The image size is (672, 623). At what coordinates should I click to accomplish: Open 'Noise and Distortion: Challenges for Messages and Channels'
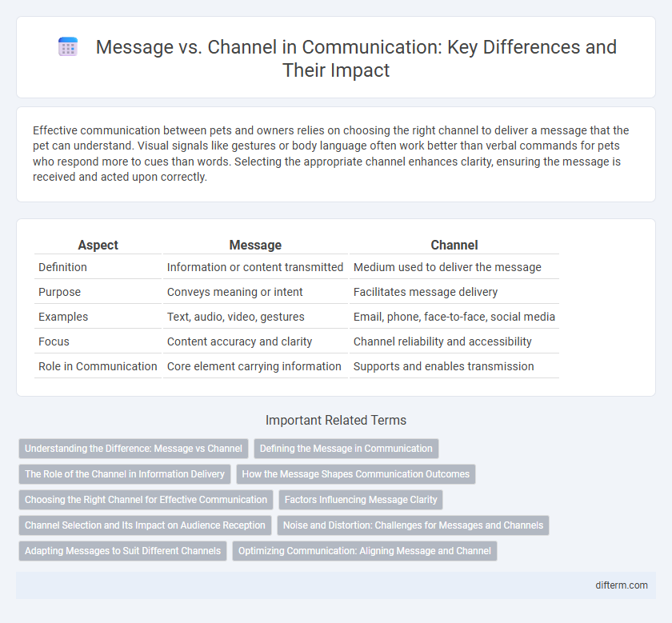point(413,525)
